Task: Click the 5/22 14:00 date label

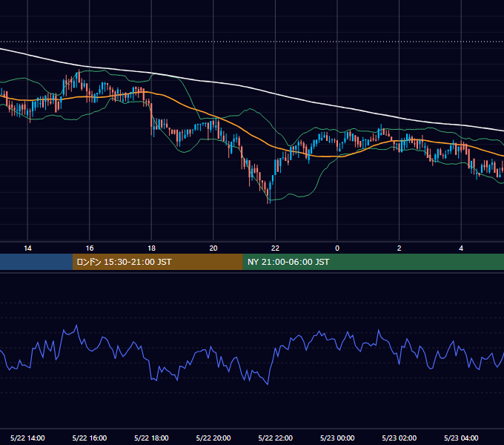Action: point(27,438)
